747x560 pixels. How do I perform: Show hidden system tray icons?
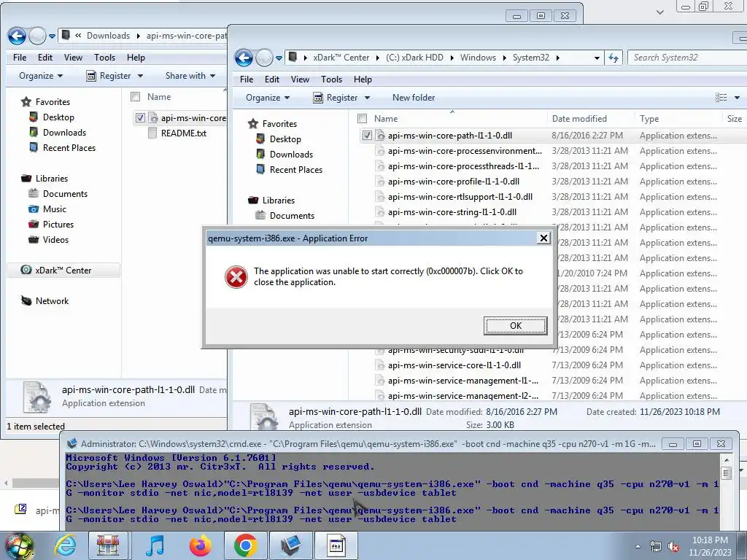(638, 547)
